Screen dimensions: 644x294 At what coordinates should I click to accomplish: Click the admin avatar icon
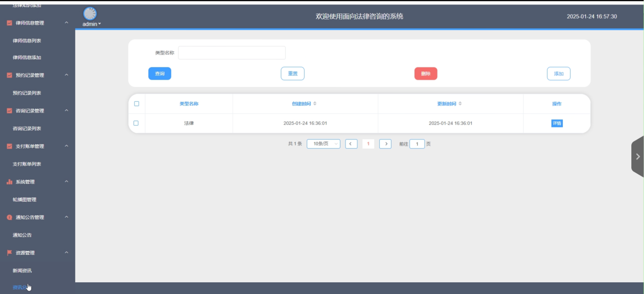90,14
